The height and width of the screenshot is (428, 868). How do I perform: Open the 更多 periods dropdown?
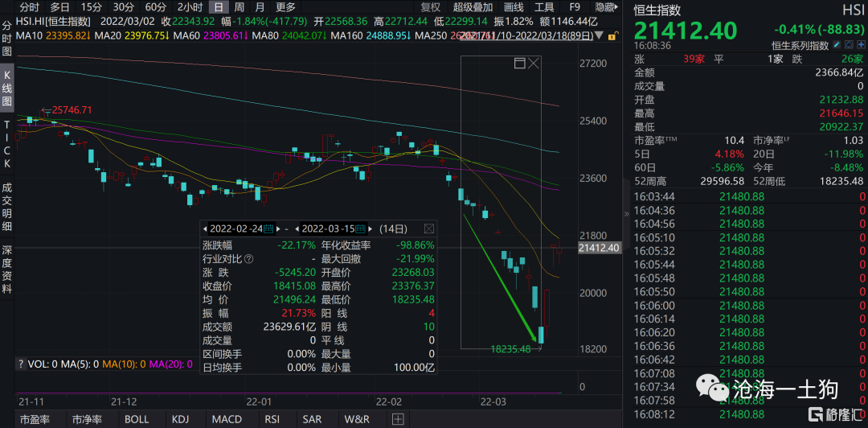285,7
